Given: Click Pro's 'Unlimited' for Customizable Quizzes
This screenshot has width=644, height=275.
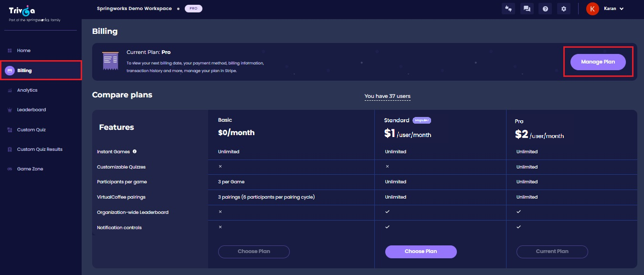Looking at the screenshot, I should point(527,167).
